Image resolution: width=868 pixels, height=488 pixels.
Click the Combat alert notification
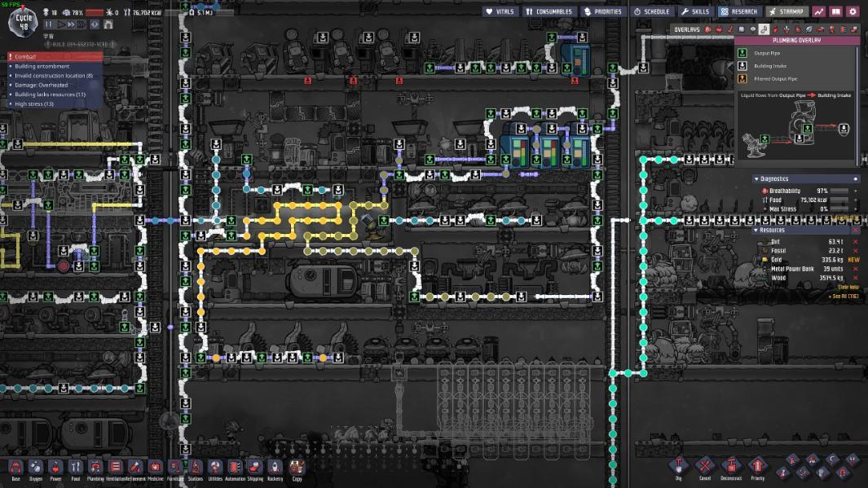pyautogui.click(x=55, y=56)
